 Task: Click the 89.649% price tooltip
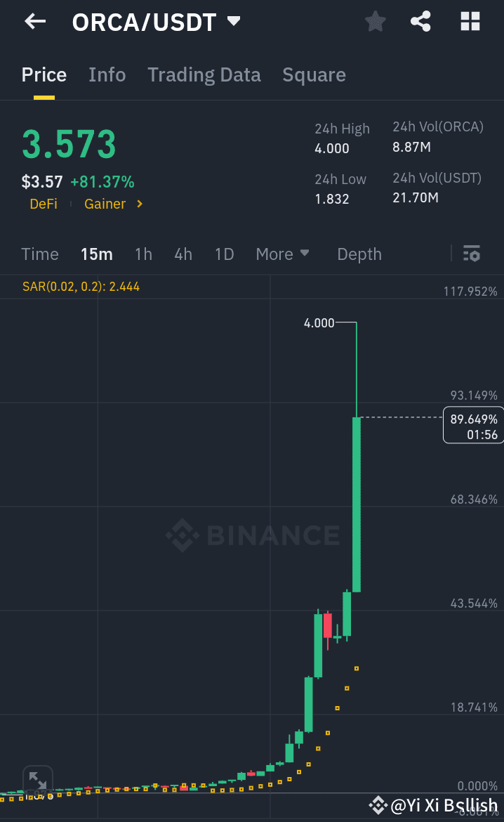click(x=472, y=424)
